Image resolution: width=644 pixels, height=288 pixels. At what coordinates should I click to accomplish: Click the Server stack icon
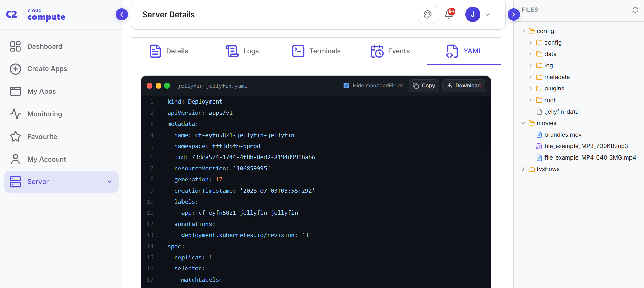click(16, 182)
